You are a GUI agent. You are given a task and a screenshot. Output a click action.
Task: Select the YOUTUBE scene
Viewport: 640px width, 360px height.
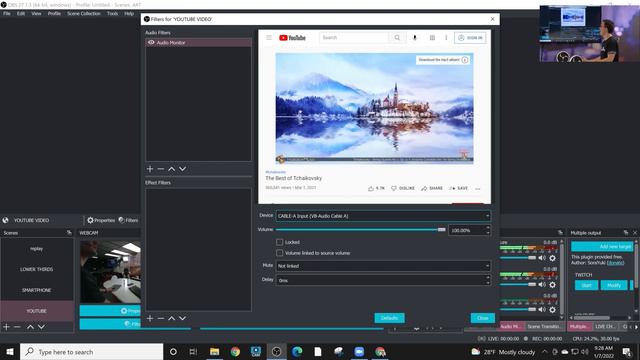tap(37, 311)
